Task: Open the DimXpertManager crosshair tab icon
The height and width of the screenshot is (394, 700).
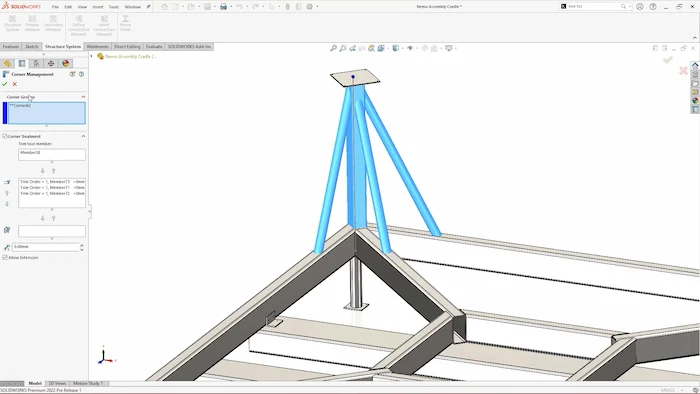Action: pyautogui.click(x=51, y=63)
